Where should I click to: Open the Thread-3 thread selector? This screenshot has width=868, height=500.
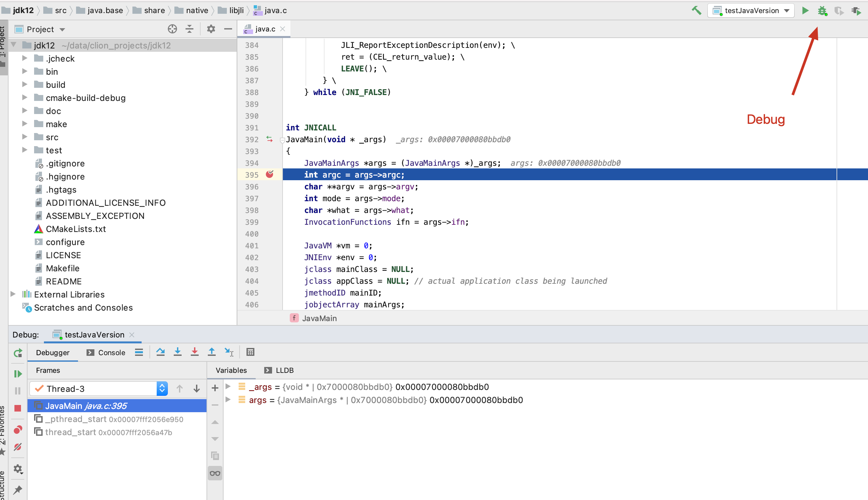[x=99, y=389]
